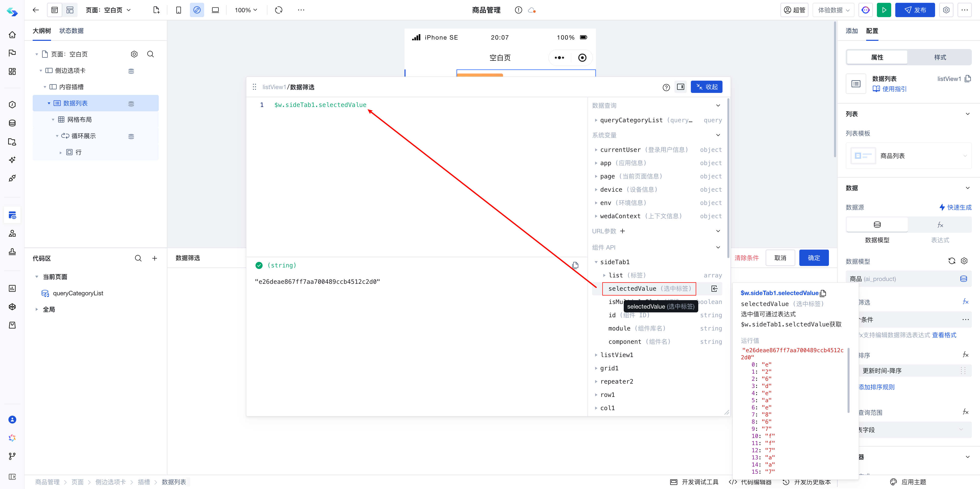Expand currentUser system variable

596,150
